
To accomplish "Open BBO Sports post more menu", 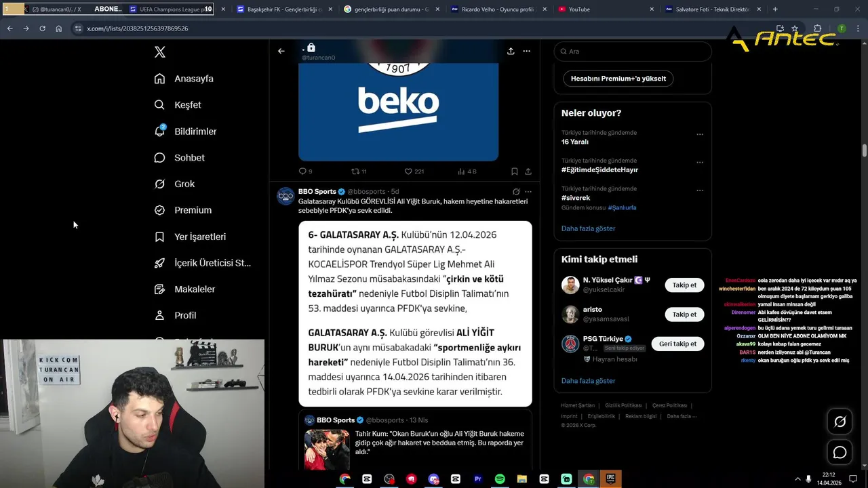I will click(528, 192).
